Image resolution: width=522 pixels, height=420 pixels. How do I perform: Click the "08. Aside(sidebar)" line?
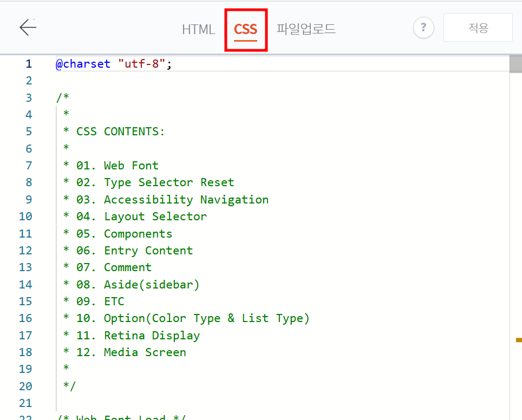tap(132, 285)
